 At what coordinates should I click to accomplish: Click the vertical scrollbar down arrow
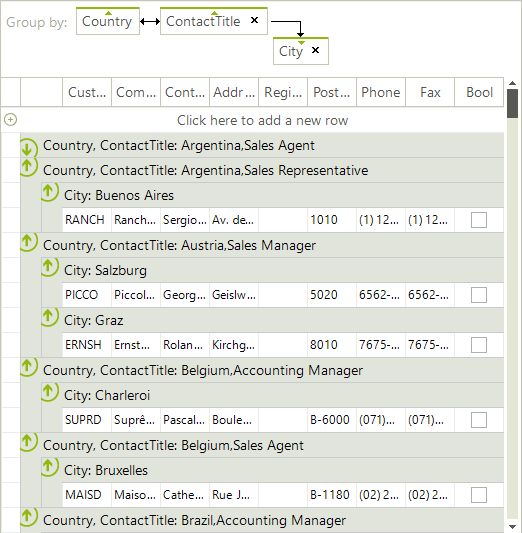tap(512, 527)
